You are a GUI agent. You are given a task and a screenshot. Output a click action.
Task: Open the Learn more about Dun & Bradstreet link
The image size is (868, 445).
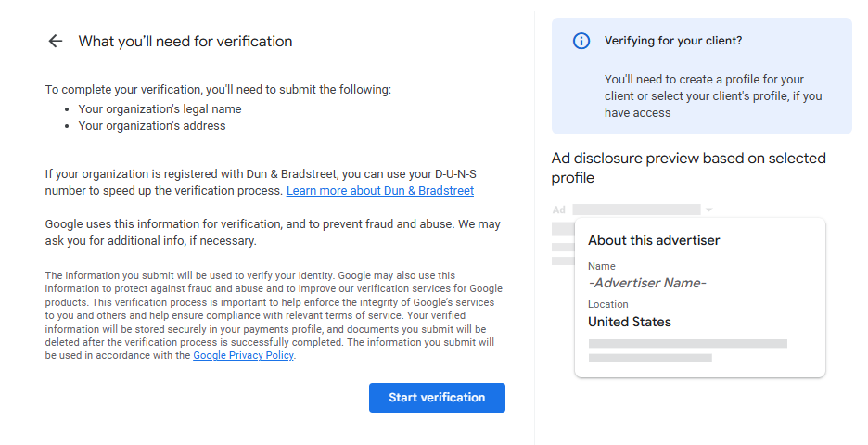[x=379, y=190]
